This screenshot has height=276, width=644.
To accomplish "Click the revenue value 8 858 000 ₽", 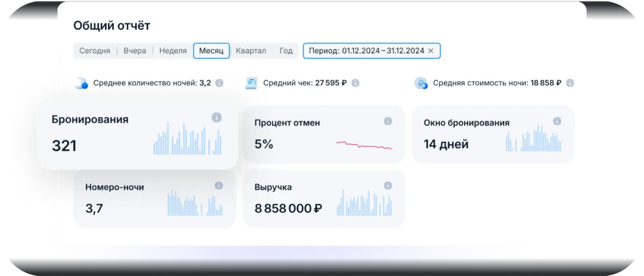I will (288, 208).
